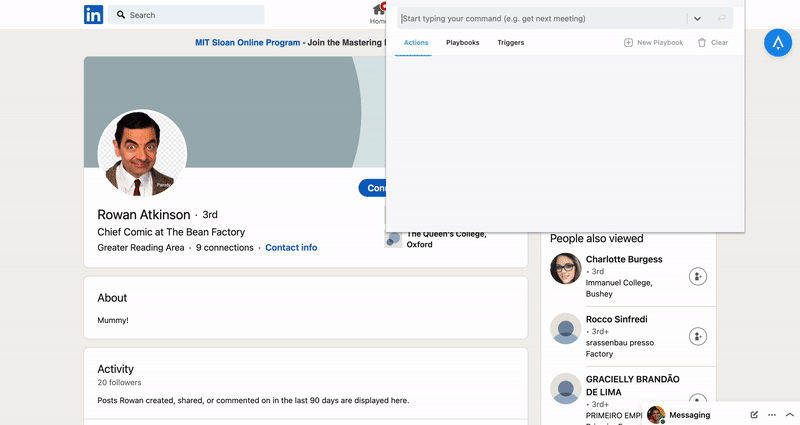The image size is (800, 425).
Task: Open the Messaging panel label
Action: 689,415
